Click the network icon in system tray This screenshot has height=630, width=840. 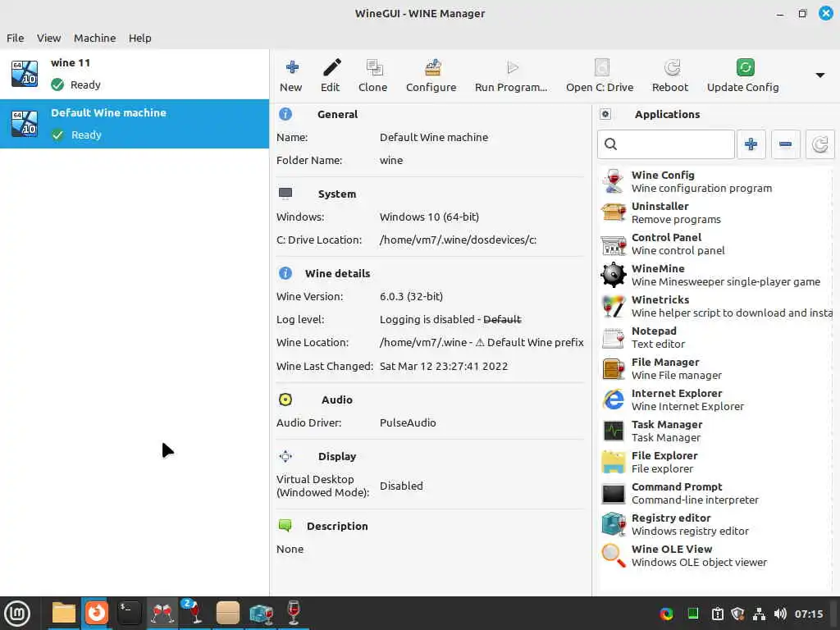(x=759, y=614)
